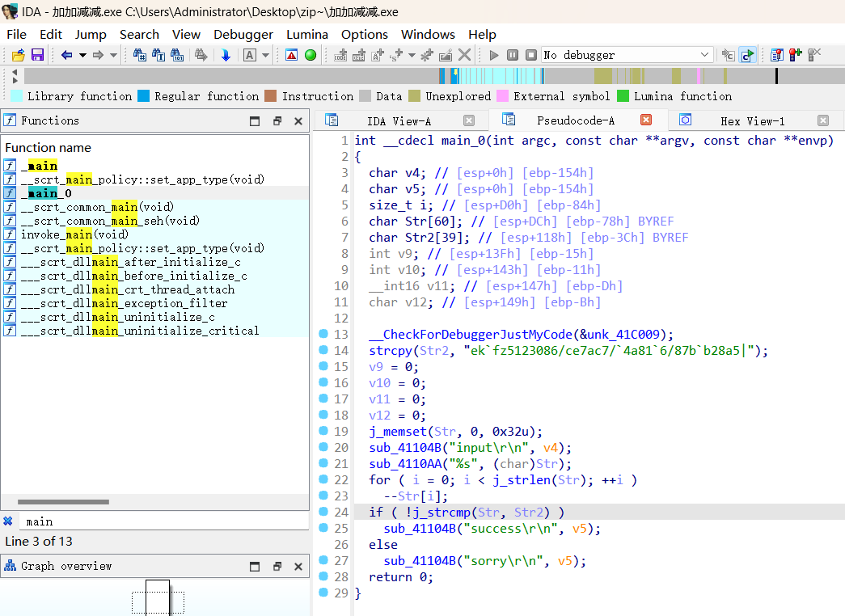
Task: Click the blue jump-down arrow icon
Action: [x=226, y=55]
